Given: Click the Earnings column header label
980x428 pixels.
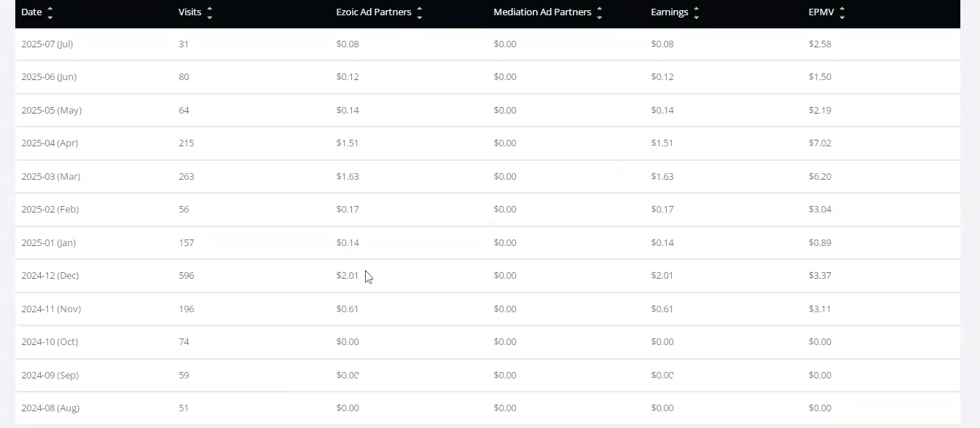Looking at the screenshot, I should coord(670,12).
